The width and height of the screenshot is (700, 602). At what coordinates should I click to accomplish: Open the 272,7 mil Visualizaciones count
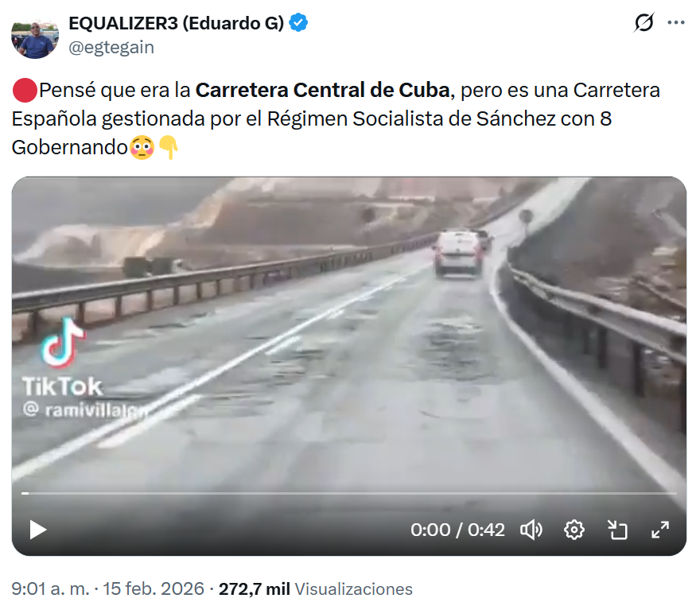click(x=315, y=588)
